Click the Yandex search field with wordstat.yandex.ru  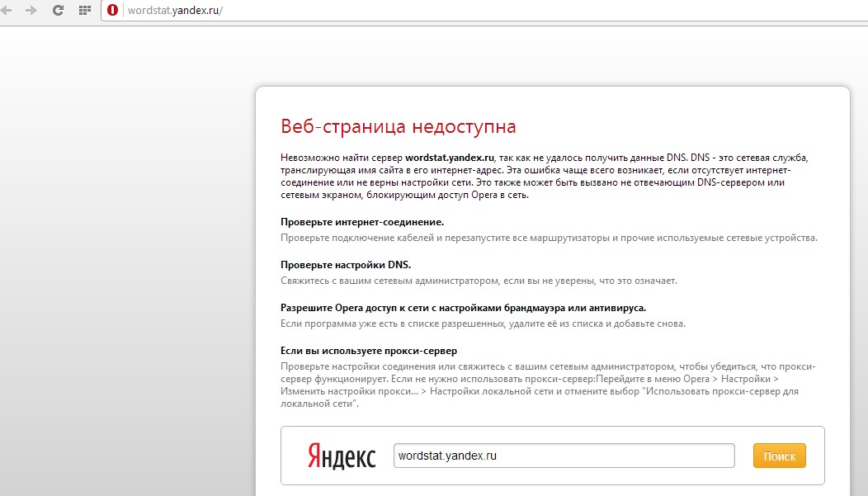564,456
